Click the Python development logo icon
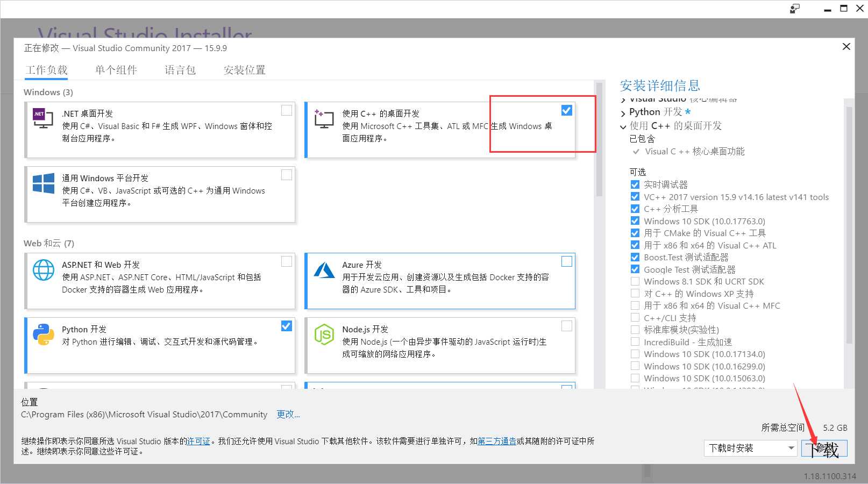 pyautogui.click(x=43, y=334)
